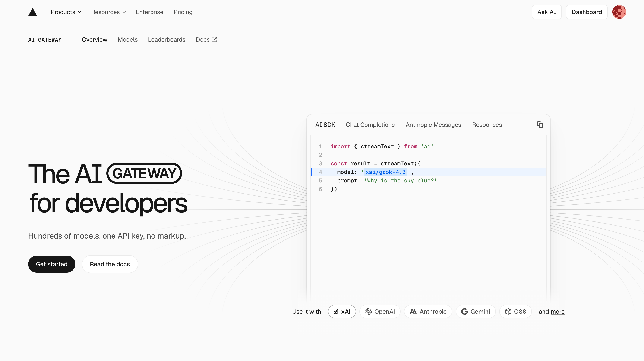Open the Responses code tab

(487, 125)
